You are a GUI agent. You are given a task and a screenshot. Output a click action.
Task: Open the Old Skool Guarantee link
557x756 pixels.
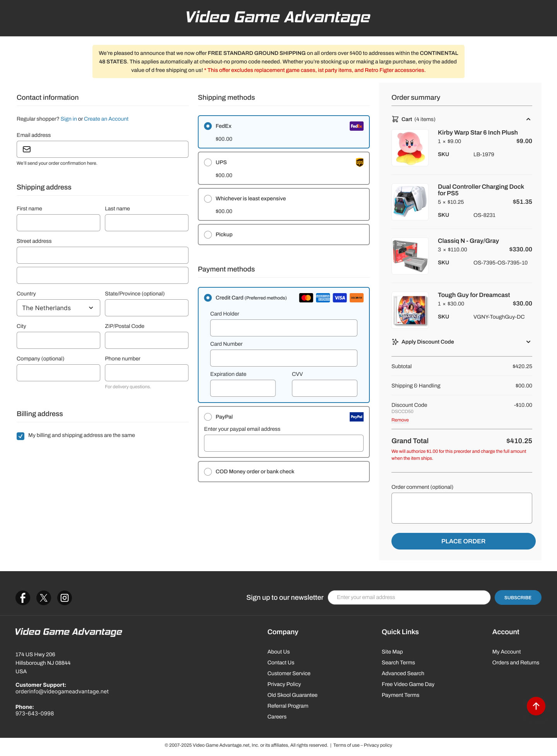point(292,695)
